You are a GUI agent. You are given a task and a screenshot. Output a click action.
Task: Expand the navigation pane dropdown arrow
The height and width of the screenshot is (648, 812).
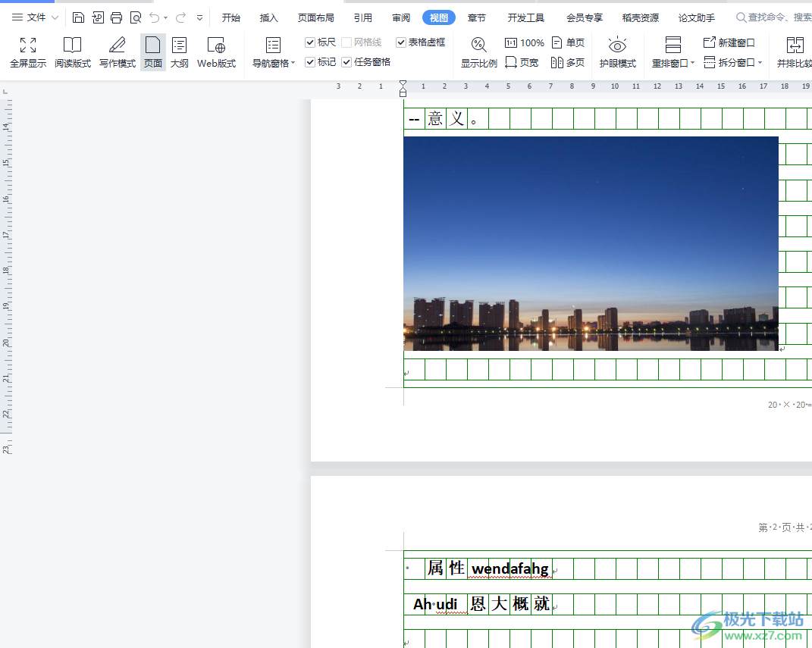point(293,63)
